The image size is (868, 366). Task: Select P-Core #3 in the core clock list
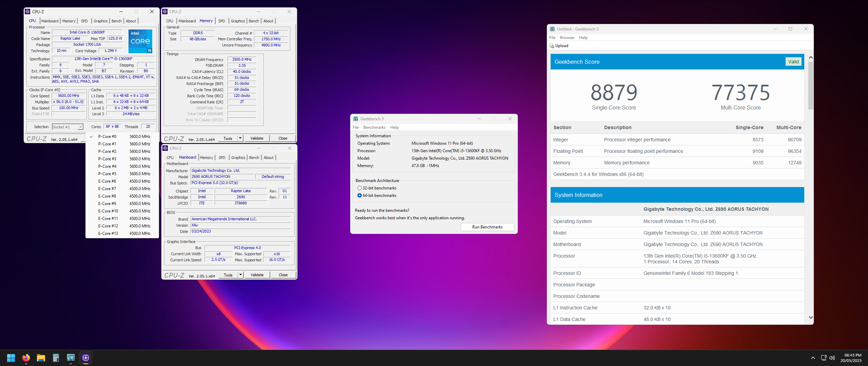(122, 159)
